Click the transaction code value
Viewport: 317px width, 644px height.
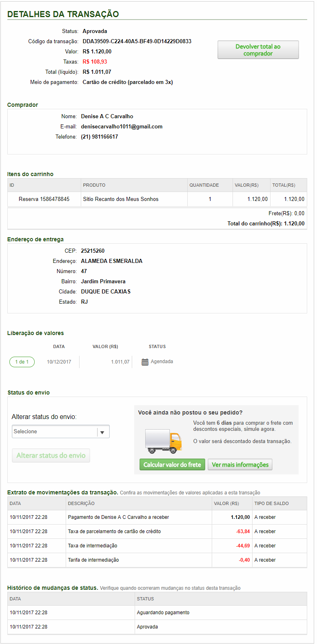click(x=137, y=42)
